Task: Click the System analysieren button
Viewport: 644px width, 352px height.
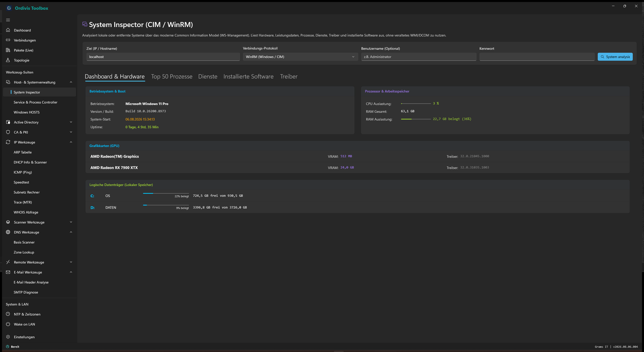Action: click(615, 57)
